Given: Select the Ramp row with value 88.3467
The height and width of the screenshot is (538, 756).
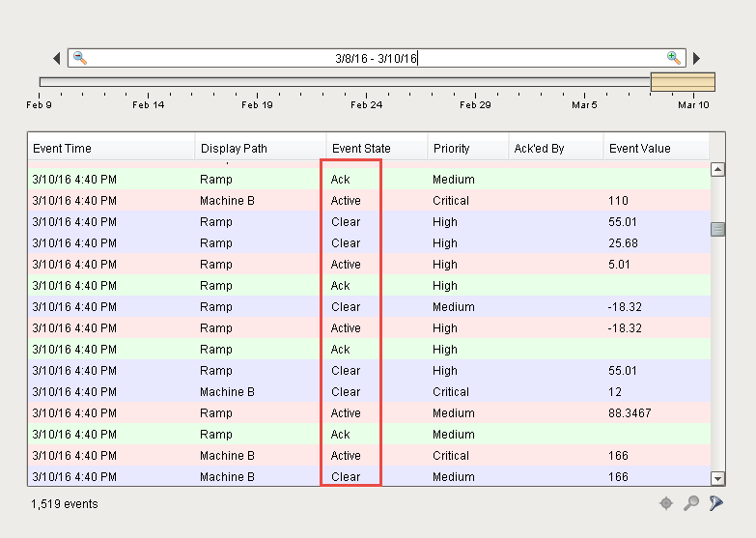Looking at the screenshot, I should click(367, 413).
